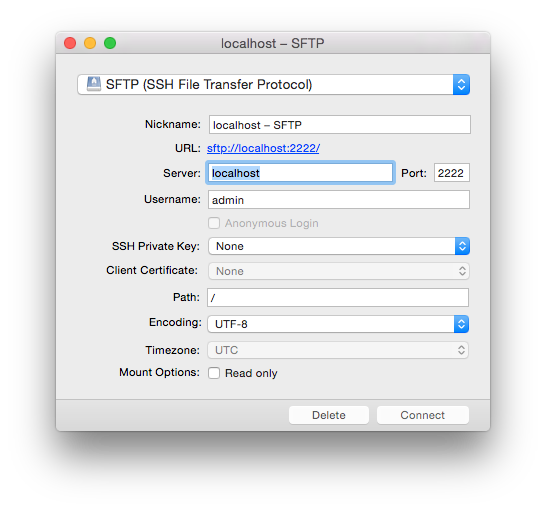Click the Server field containing localhost
The height and width of the screenshot is (511, 546).
[300, 173]
